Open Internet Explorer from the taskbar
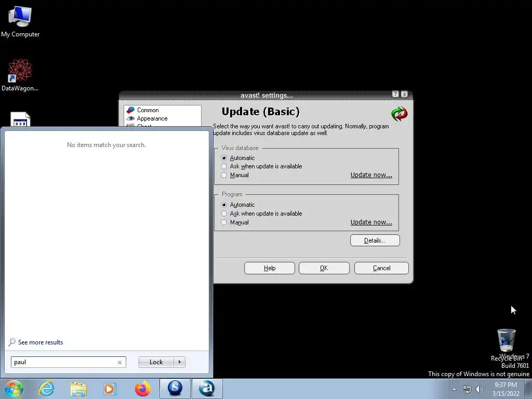This screenshot has height=399, width=532. [x=46, y=389]
